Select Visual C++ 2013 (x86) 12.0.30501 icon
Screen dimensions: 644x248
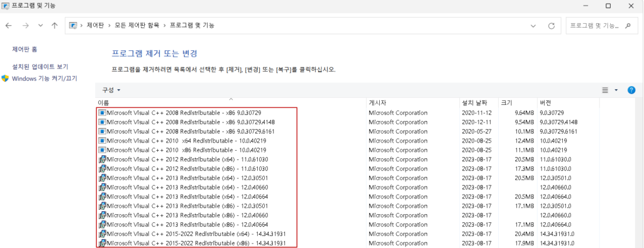[x=103, y=206]
